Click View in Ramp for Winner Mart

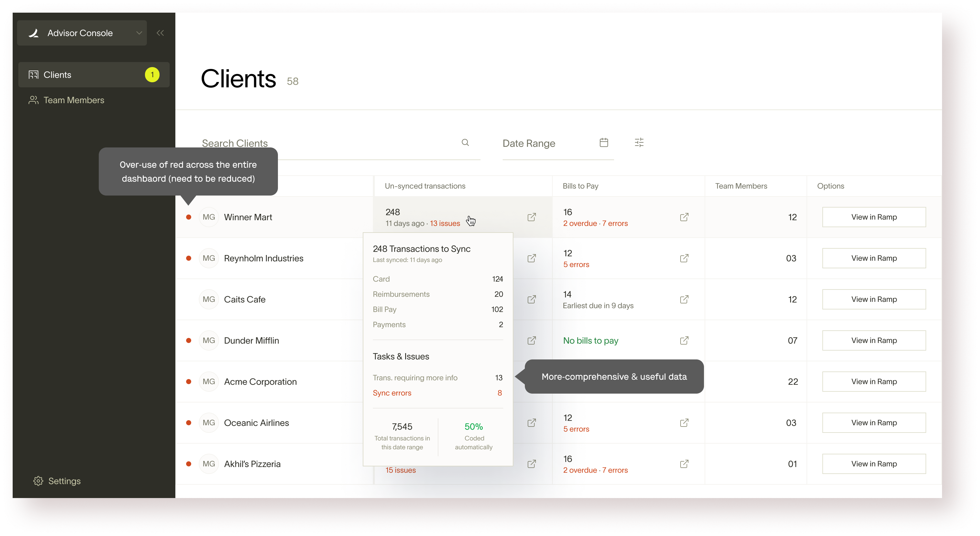(x=874, y=217)
